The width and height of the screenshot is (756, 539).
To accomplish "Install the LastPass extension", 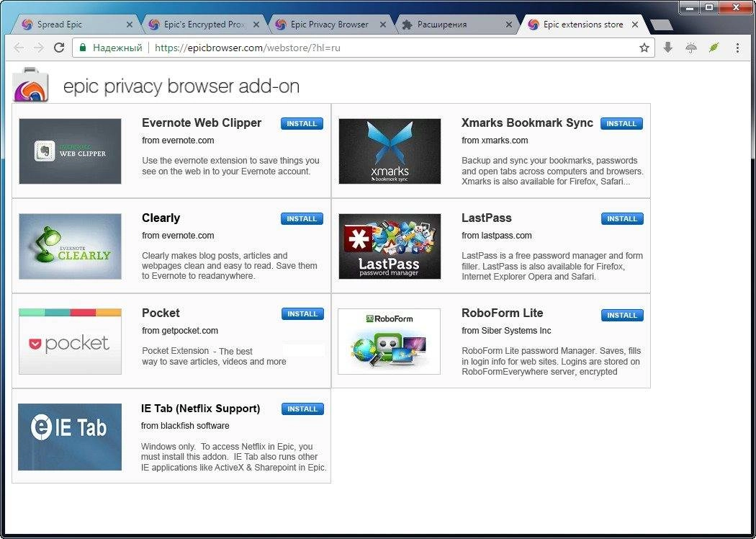I will (622, 218).
